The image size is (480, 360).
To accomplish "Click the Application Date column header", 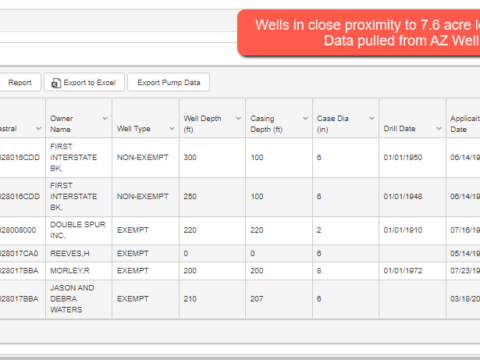I will pyautogui.click(x=465, y=124).
